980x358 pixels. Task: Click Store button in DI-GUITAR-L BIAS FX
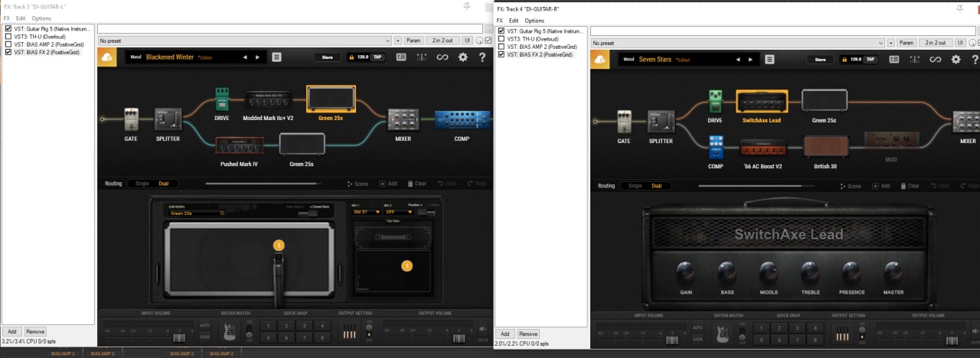pos(327,57)
